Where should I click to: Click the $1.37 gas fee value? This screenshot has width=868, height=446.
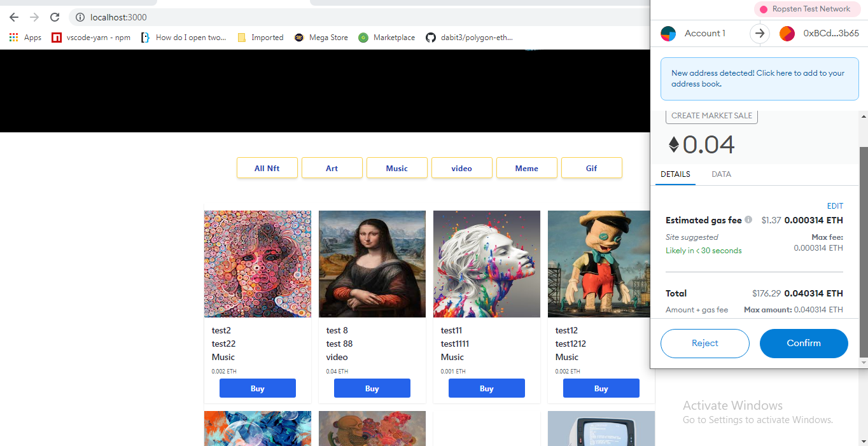771,221
